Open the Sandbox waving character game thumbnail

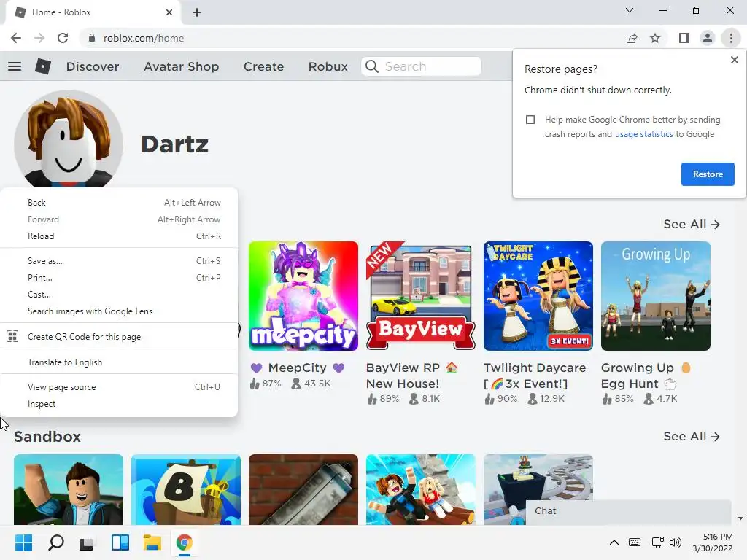point(69,489)
